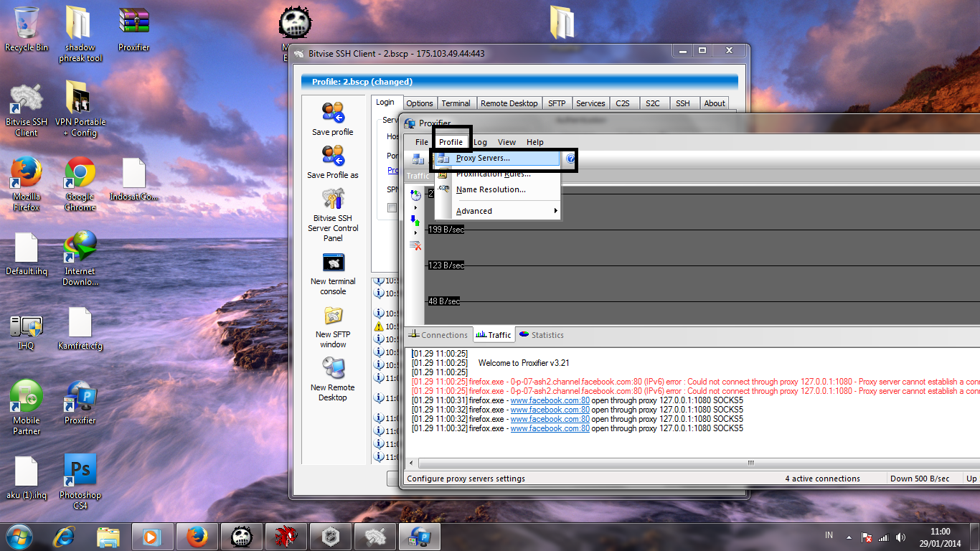Select the Options tab in Bitvise
The width and height of the screenshot is (980, 551).
pos(420,103)
